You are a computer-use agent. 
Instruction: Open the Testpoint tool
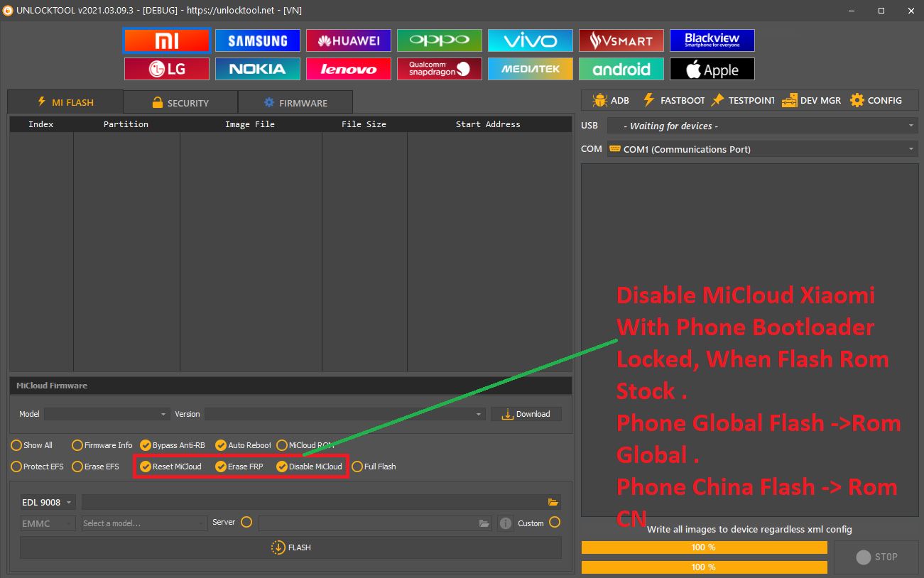tap(743, 100)
